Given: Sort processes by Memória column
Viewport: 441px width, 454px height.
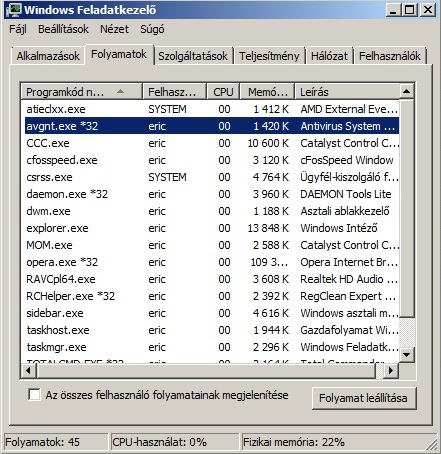Looking at the screenshot, I should pos(267,92).
